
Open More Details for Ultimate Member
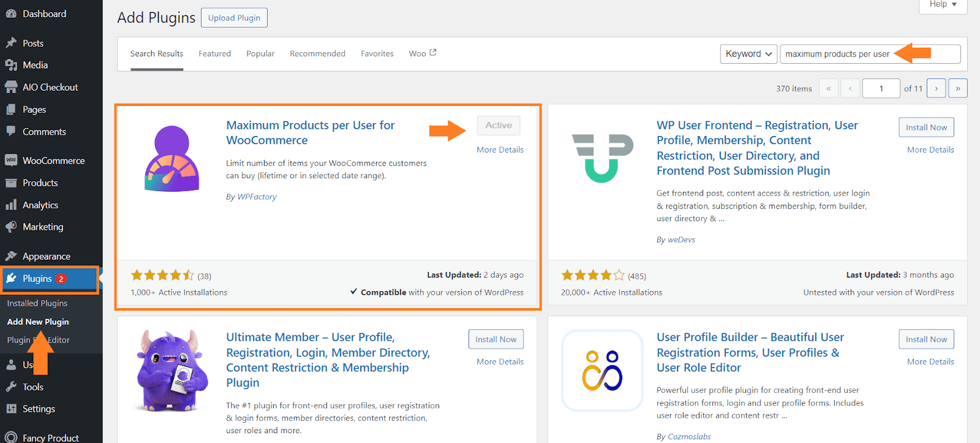coord(500,362)
